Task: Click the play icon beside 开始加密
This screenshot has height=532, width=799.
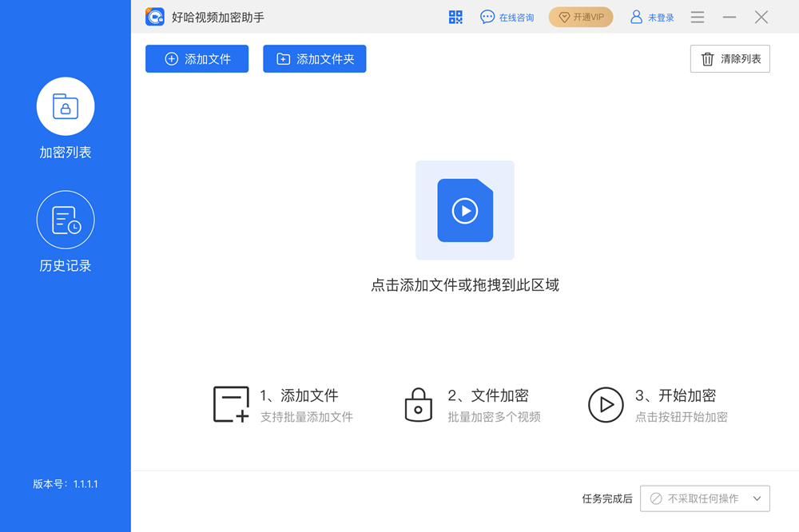Action: pos(606,404)
